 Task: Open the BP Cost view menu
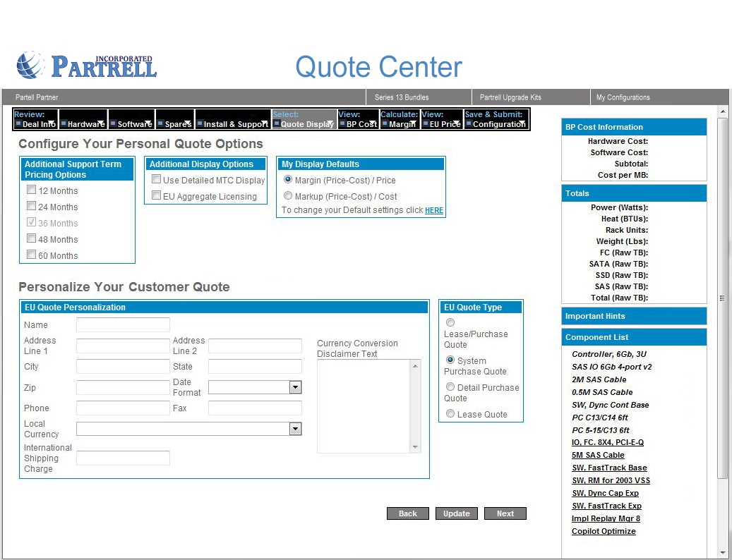coord(358,119)
